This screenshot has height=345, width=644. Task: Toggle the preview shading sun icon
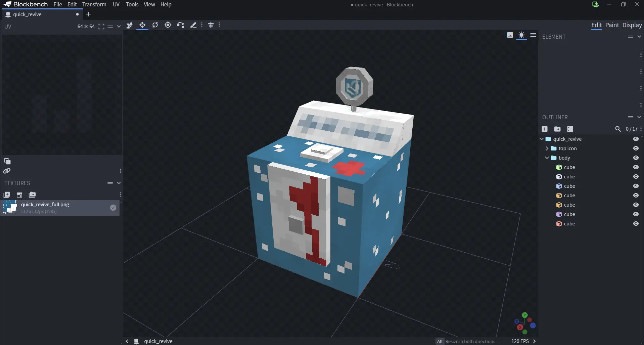[x=521, y=35]
